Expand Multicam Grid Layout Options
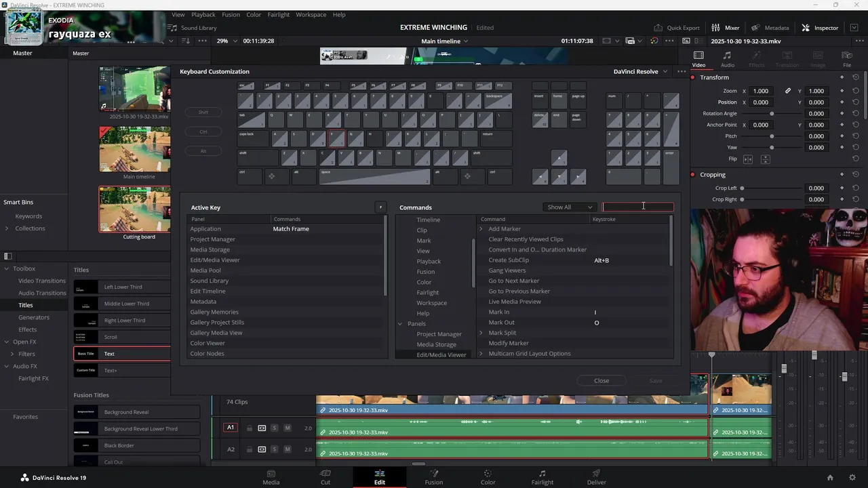868x488 pixels. tap(481, 354)
